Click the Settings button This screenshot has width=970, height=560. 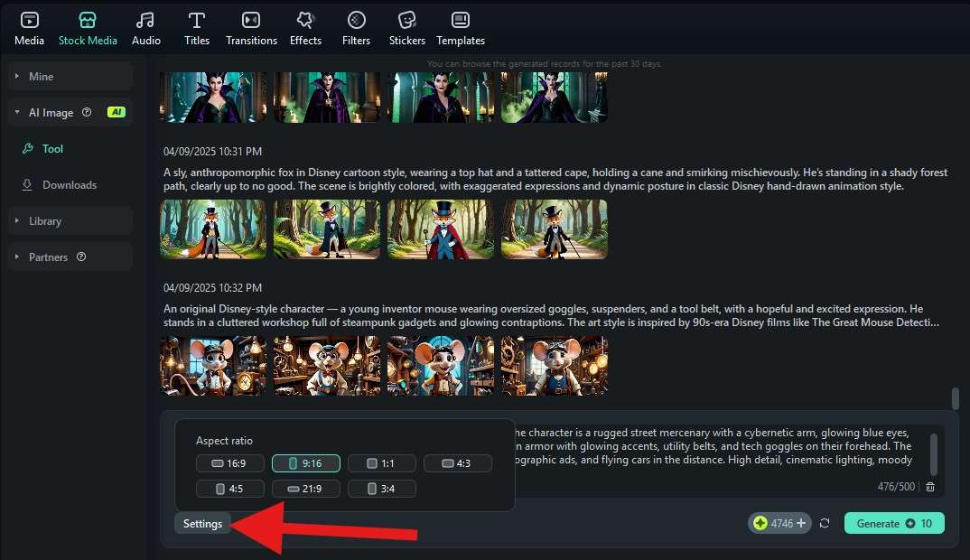point(202,524)
